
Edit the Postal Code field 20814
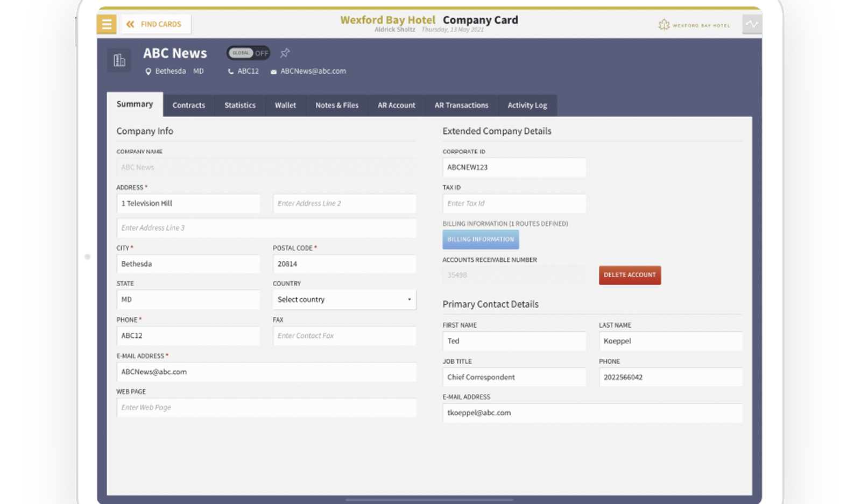(344, 264)
